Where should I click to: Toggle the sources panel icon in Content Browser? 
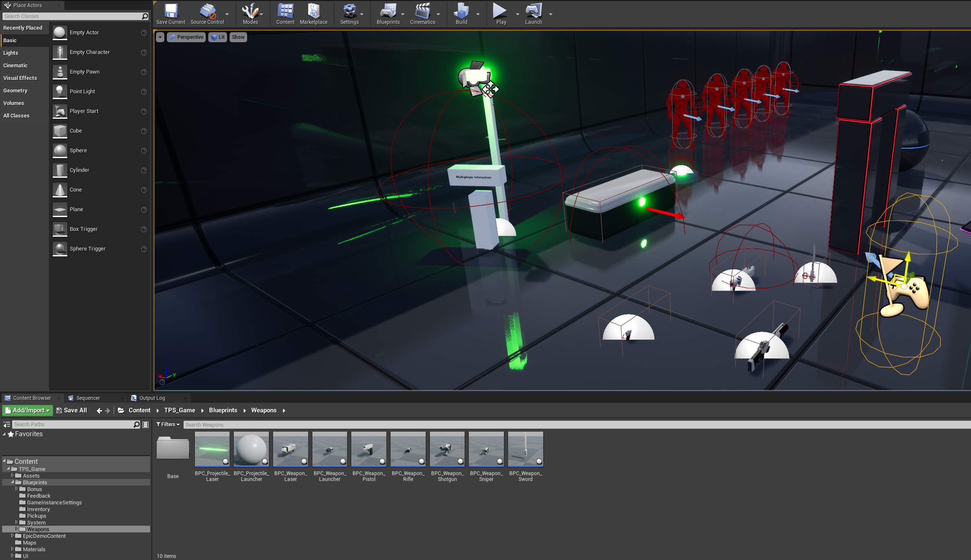coord(7,424)
